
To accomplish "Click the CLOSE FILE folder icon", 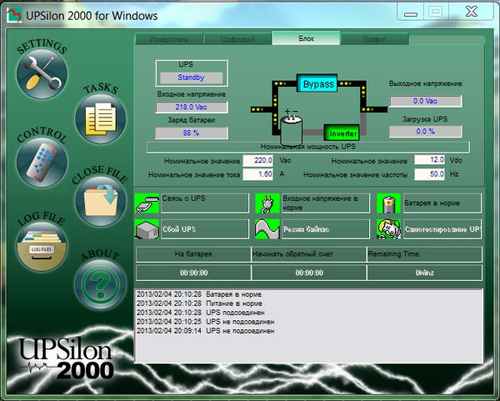I will [x=101, y=201].
